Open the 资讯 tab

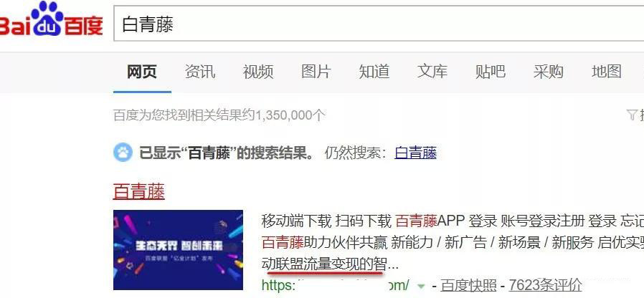coord(200,72)
